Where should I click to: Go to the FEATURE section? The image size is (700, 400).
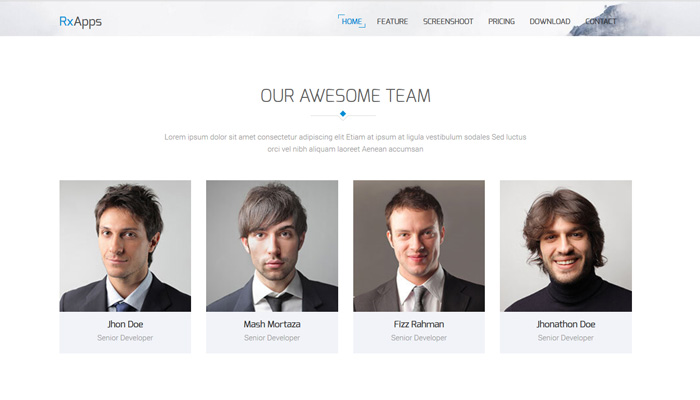click(x=392, y=21)
